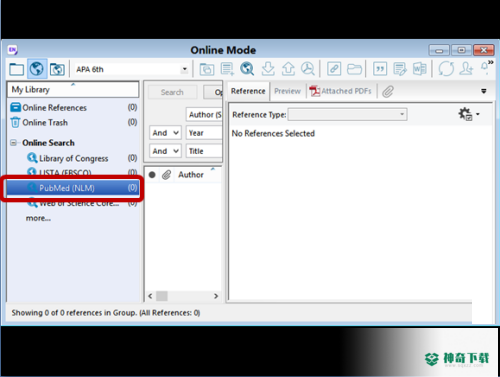Click the EndNote application icon in title bar
500x377 pixels.
pyautogui.click(x=13, y=50)
